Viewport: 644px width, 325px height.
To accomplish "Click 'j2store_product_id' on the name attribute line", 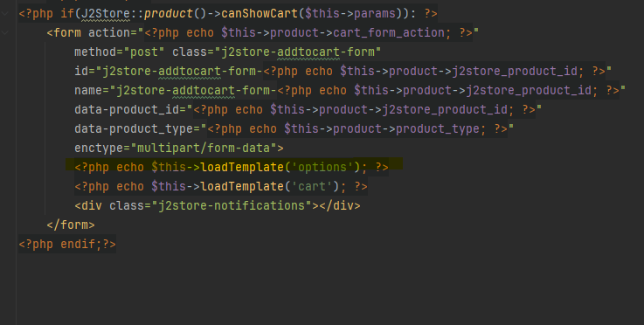I will [x=529, y=90].
